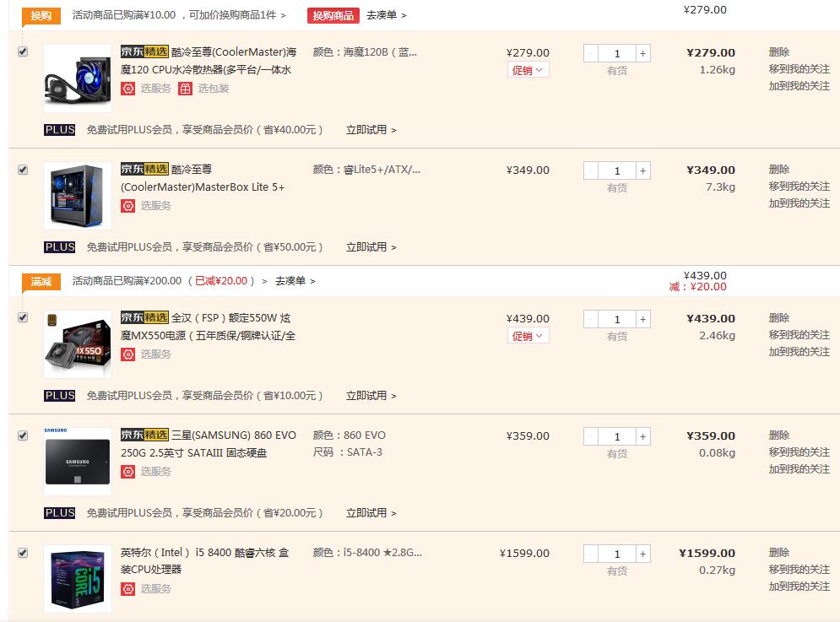
Task: Click the 选包装 gift icon for the water cooler
Action: (x=185, y=89)
